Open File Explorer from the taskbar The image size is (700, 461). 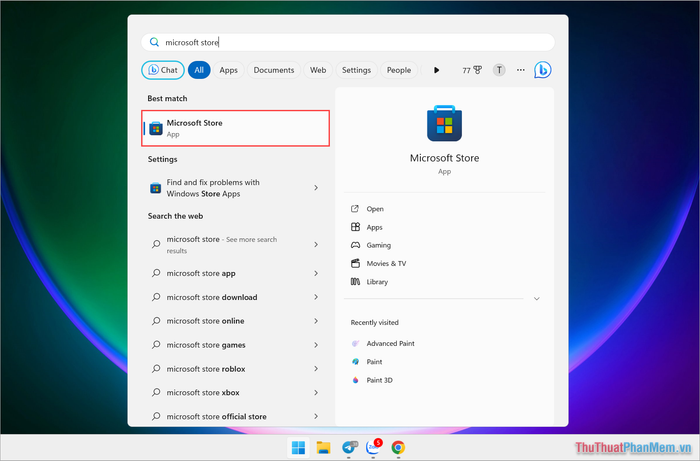[323, 447]
